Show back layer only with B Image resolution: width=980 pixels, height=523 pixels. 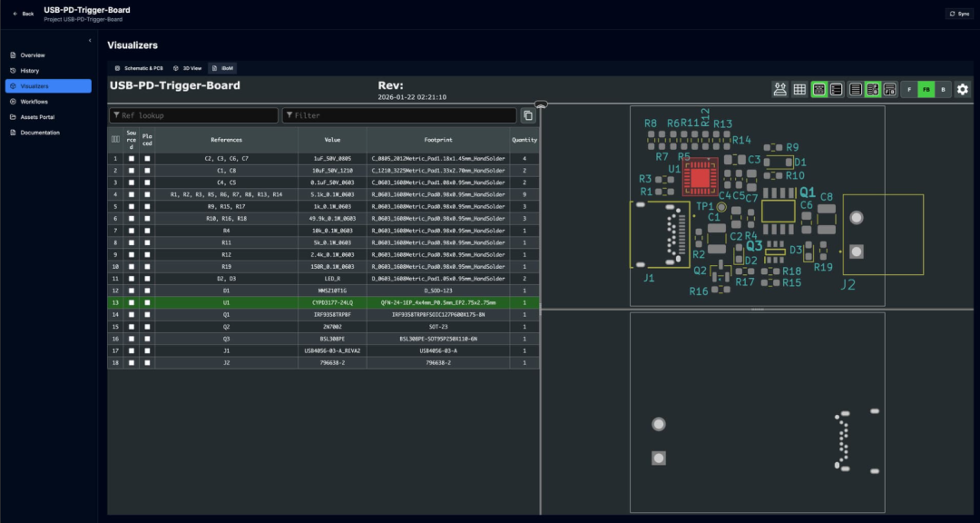pos(943,90)
